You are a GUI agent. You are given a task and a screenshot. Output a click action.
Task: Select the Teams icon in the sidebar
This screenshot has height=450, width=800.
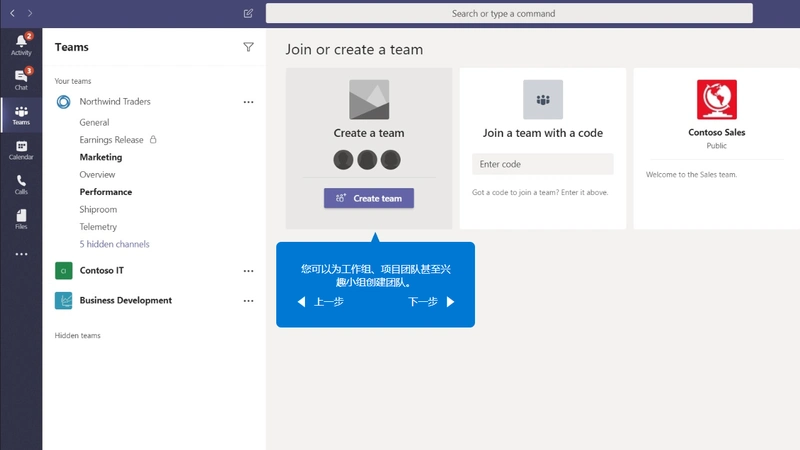pos(21,115)
